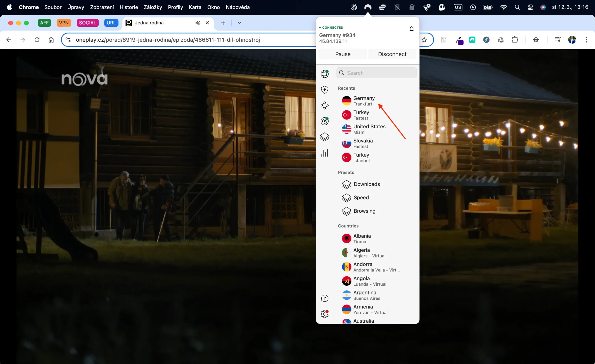Click the Disconnect button
The image size is (595, 364).
(x=392, y=54)
